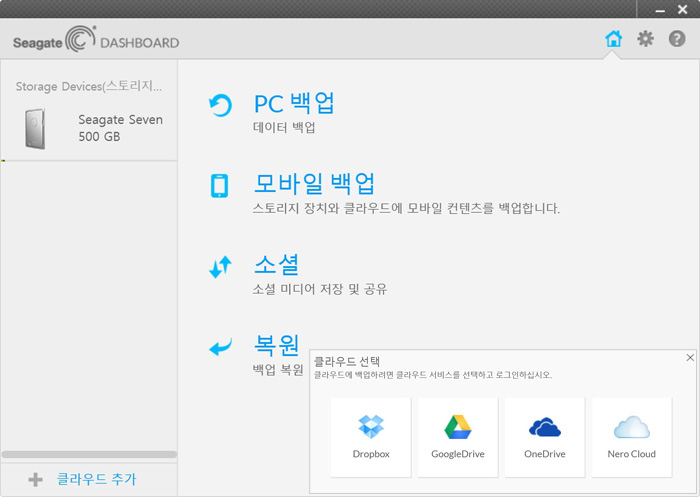
Task: Open settings gear icon
Action: click(646, 40)
